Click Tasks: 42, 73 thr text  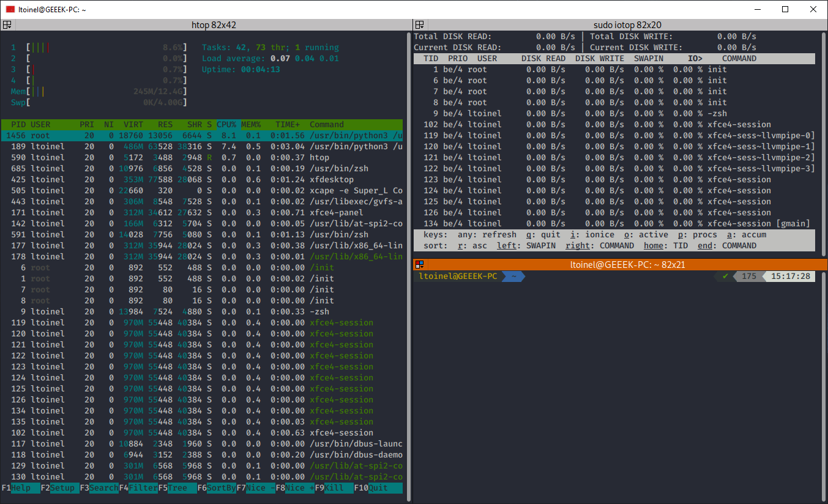tap(244, 47)
